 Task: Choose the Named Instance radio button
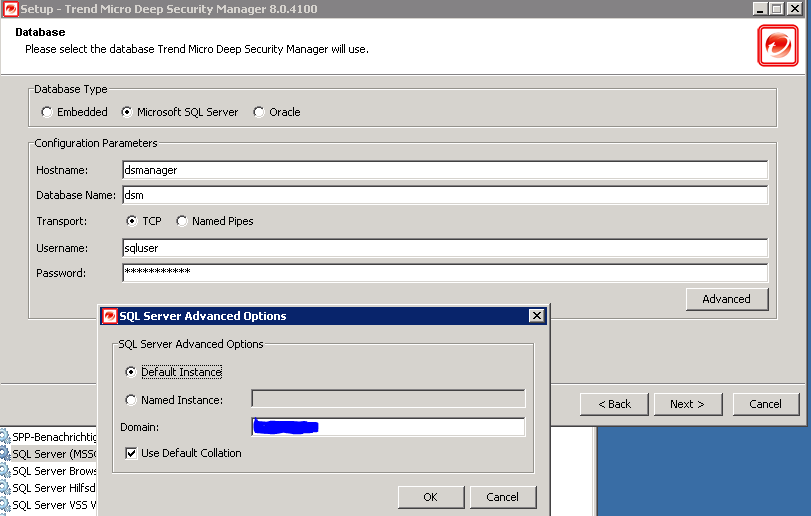pyautogui.click(x=131, y=400)
